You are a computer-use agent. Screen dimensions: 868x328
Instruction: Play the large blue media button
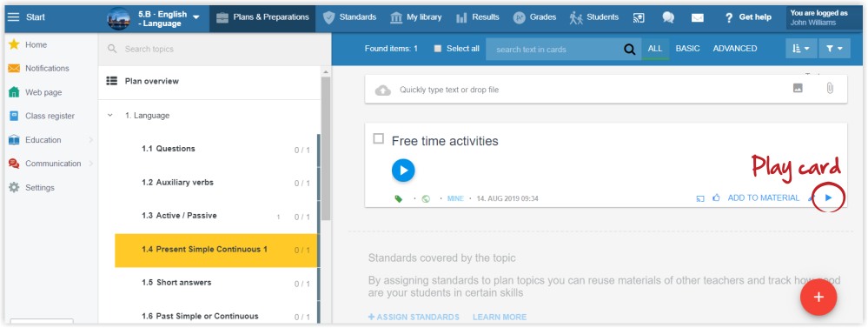[403, 171]
